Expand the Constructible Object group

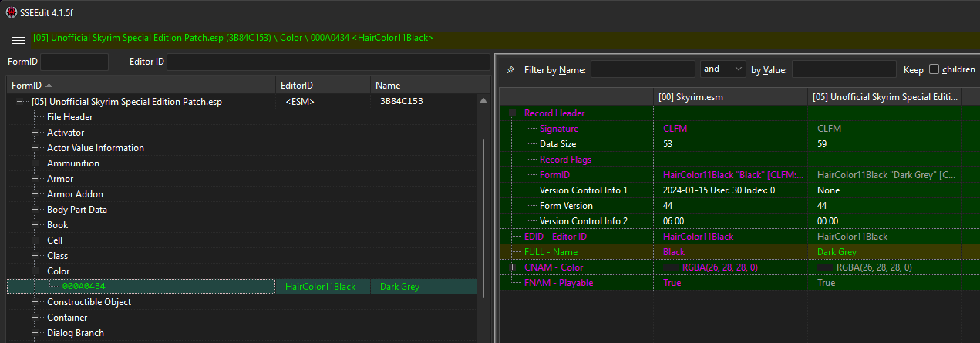pos(35,302)
